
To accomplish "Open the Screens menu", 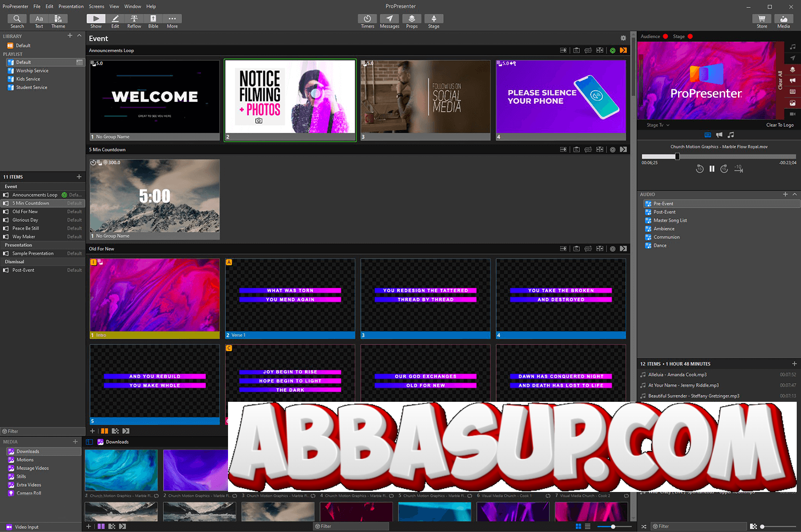I will 97,6.
